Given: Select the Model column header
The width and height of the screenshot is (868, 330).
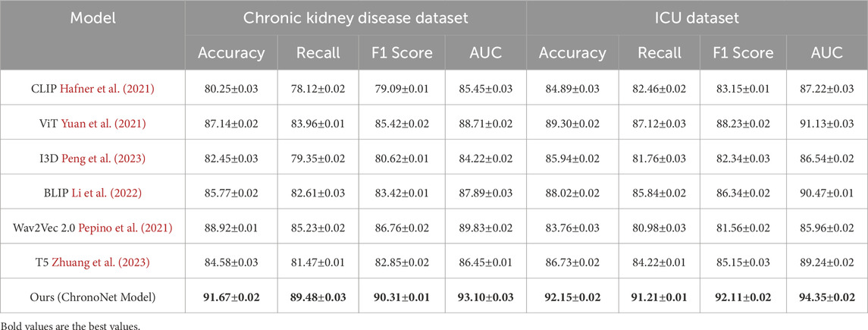Looking at the screenshot, I should tap(93, 20).
